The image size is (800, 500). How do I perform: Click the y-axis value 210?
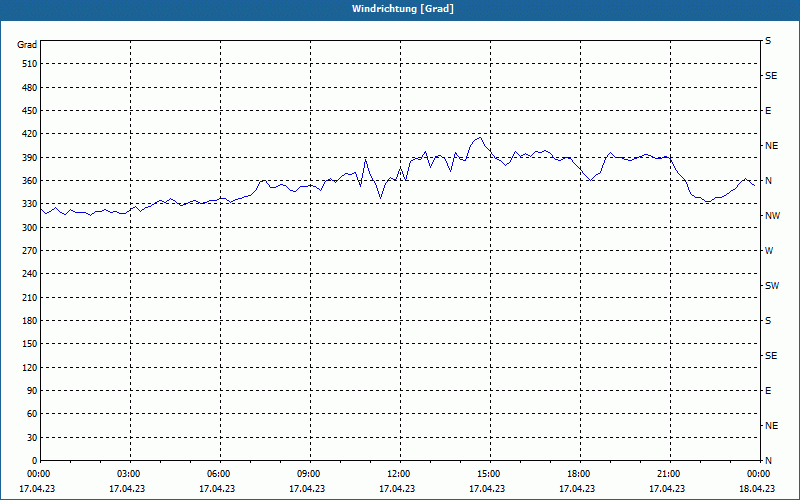point(30,297)
